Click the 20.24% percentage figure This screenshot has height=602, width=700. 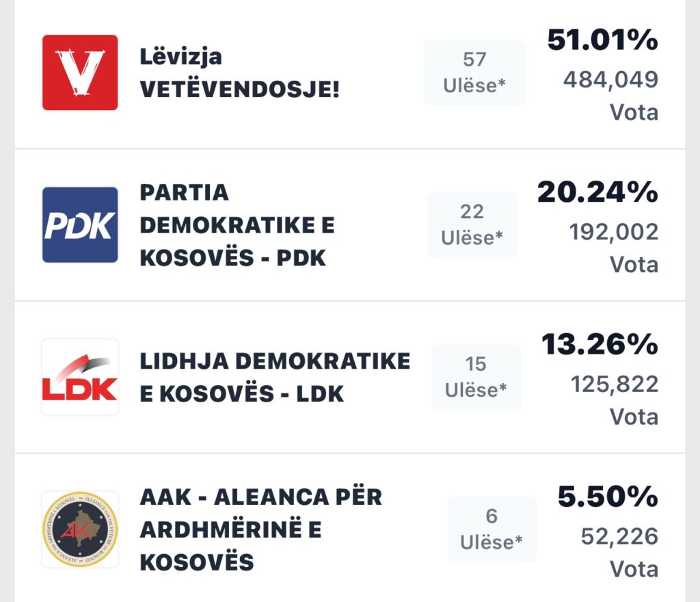pyautogui.click(x=597, y=194)
